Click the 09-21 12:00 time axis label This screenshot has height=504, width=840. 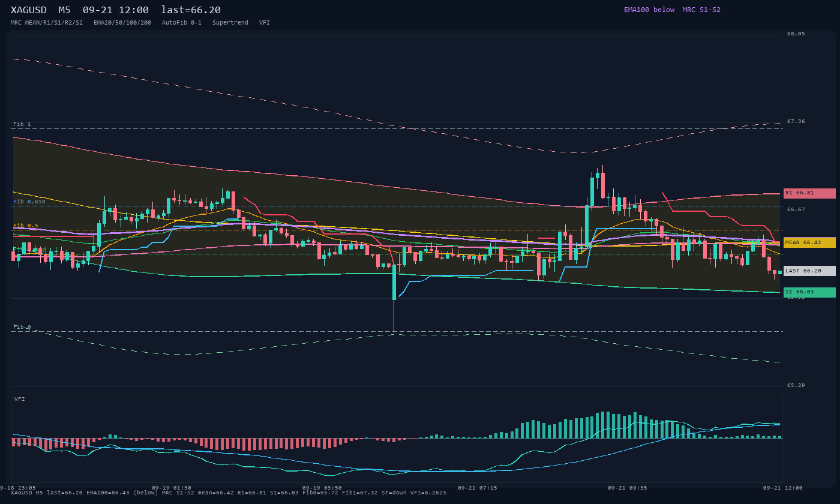783,488
